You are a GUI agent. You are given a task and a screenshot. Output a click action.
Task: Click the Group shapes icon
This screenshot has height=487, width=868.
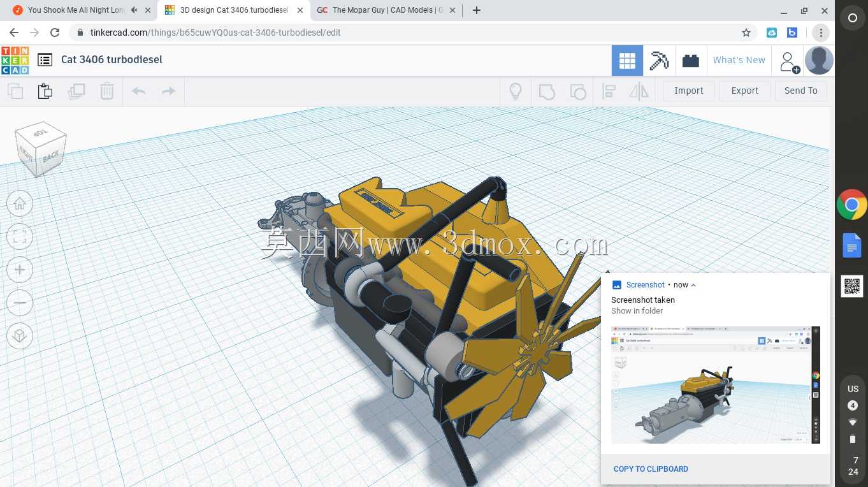click(x=547, y=91)
